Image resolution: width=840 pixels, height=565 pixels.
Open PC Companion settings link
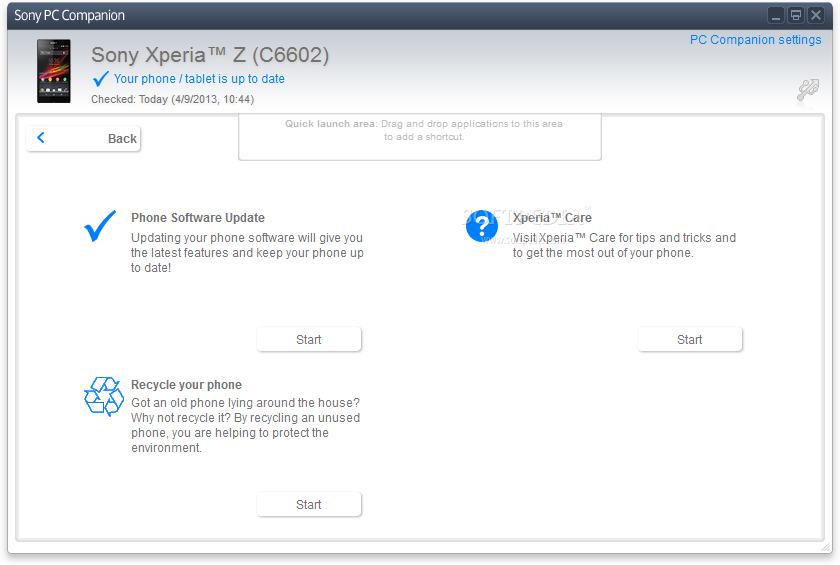755,40
